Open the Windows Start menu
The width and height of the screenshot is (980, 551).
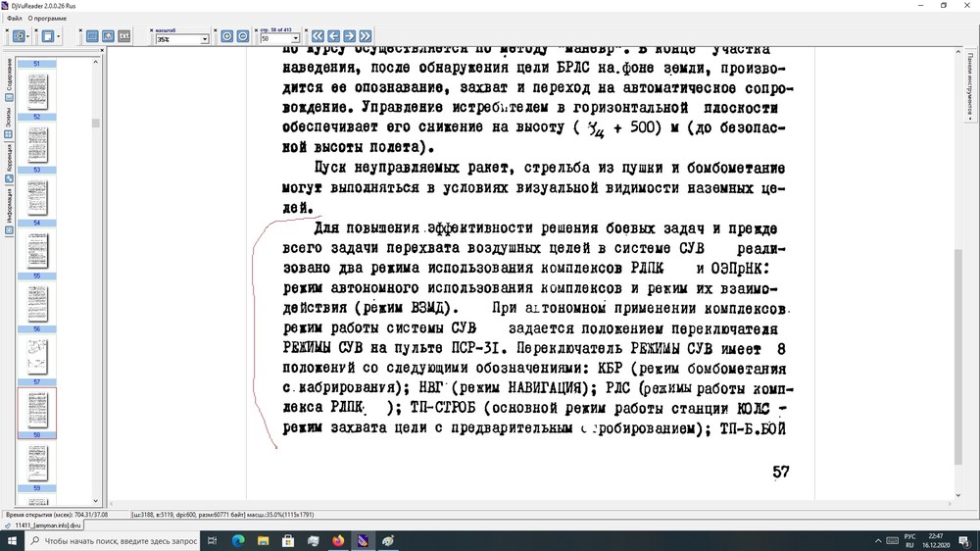coord(12,541)
